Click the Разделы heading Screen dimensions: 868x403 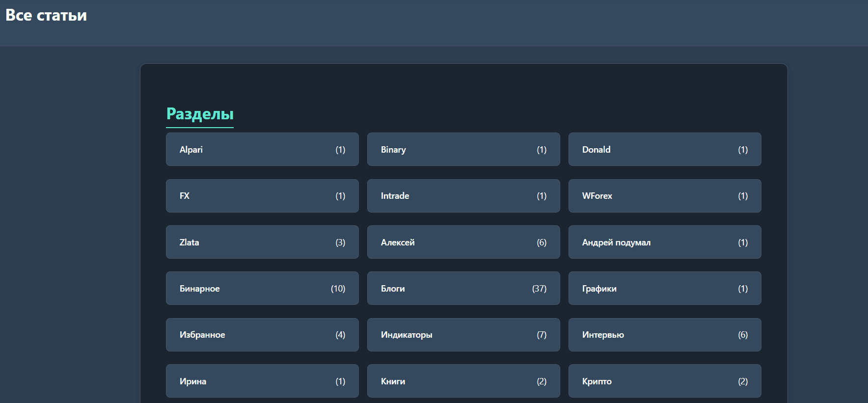coord(200,114)
